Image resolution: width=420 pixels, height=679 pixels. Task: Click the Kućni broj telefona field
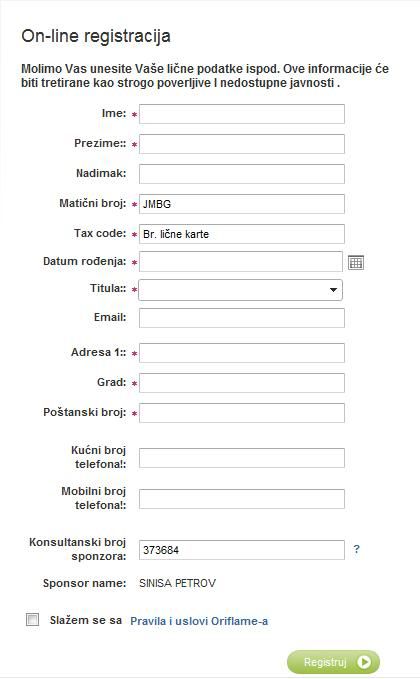coord(242,458)
